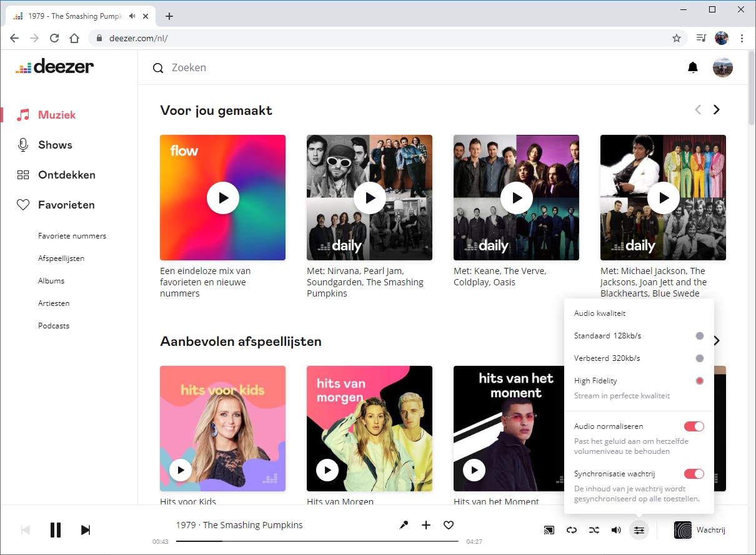Toggle Audio normaliseren switch
The width and height of the screenshot is (756, 555).
point(694,426)
